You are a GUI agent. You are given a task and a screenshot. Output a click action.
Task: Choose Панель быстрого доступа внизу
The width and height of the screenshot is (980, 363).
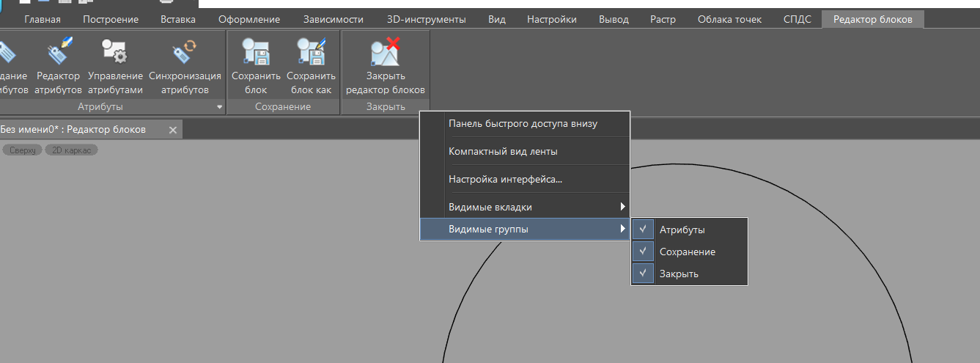[525, 123]
